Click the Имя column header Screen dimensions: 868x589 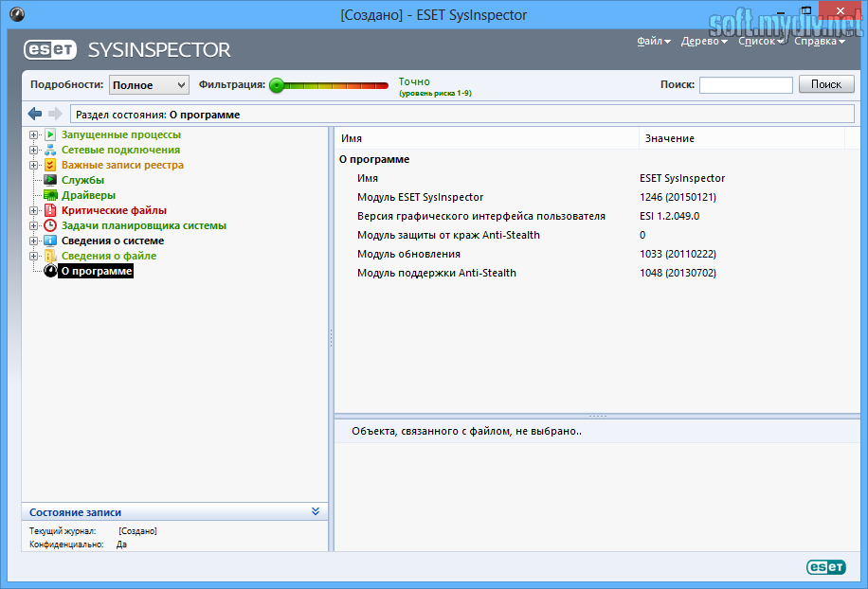point(486,138)
